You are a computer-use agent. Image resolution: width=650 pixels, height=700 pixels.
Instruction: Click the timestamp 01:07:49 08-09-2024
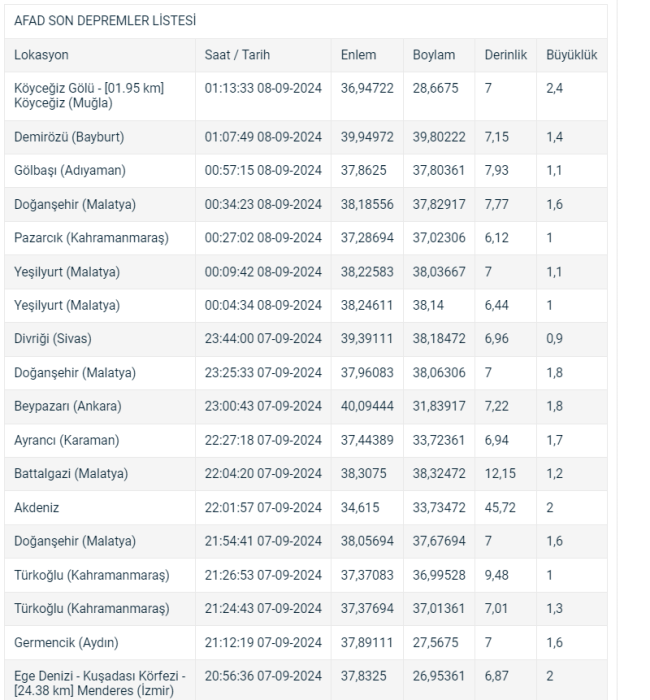[x=263, y=137]
